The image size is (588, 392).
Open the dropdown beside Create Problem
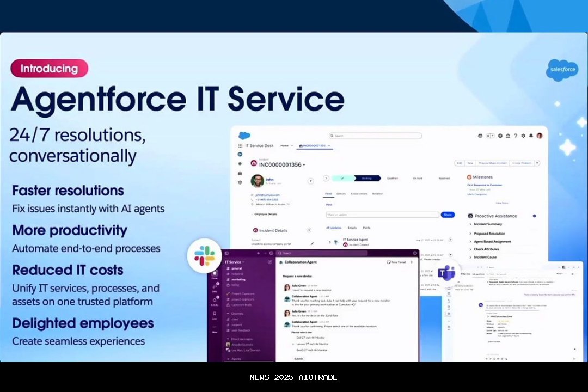pos(537,163)
